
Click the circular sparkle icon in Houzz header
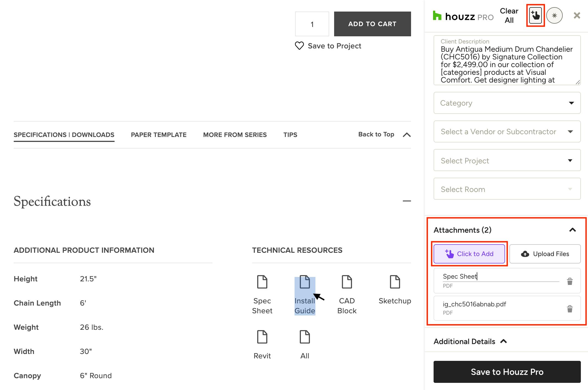click(x=554, y=15)
